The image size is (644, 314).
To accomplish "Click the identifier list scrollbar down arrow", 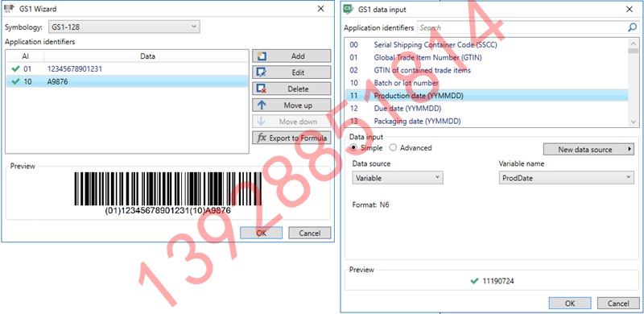I will pos(633,122).
